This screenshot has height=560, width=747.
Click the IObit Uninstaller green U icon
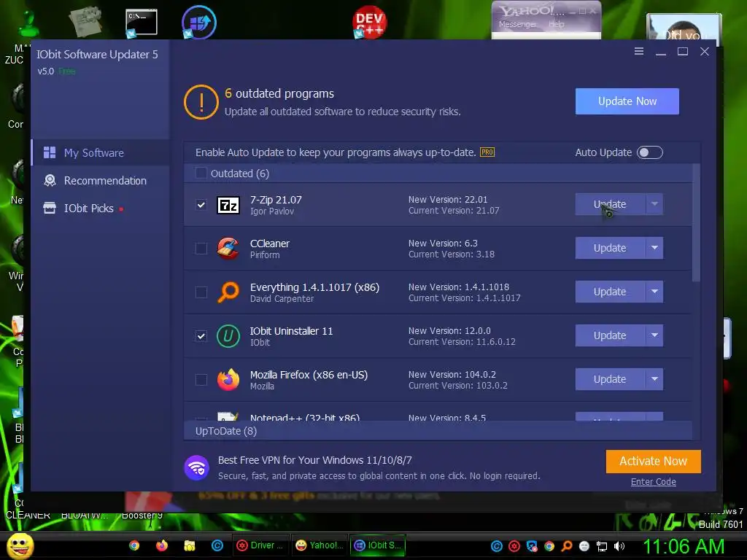228,335
